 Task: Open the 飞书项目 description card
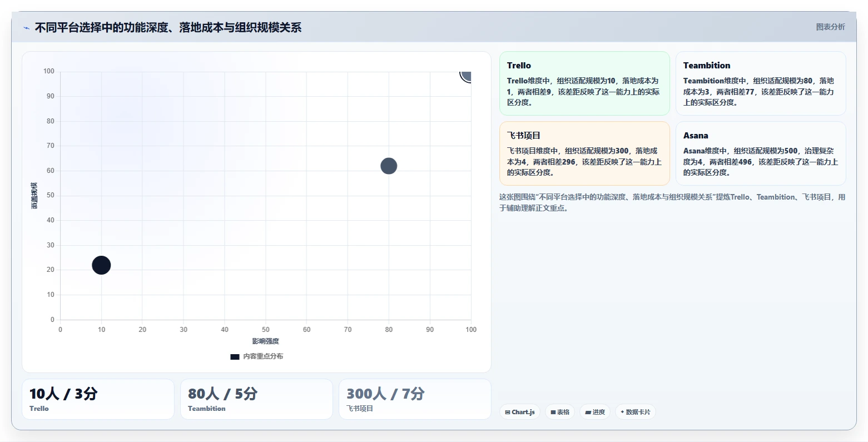click(584, 153)
